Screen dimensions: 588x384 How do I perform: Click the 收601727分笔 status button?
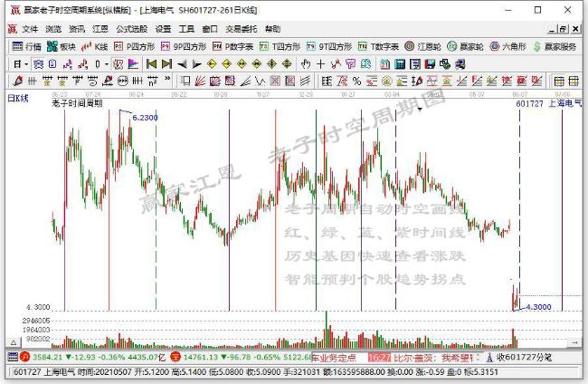(x=520, y=358)
